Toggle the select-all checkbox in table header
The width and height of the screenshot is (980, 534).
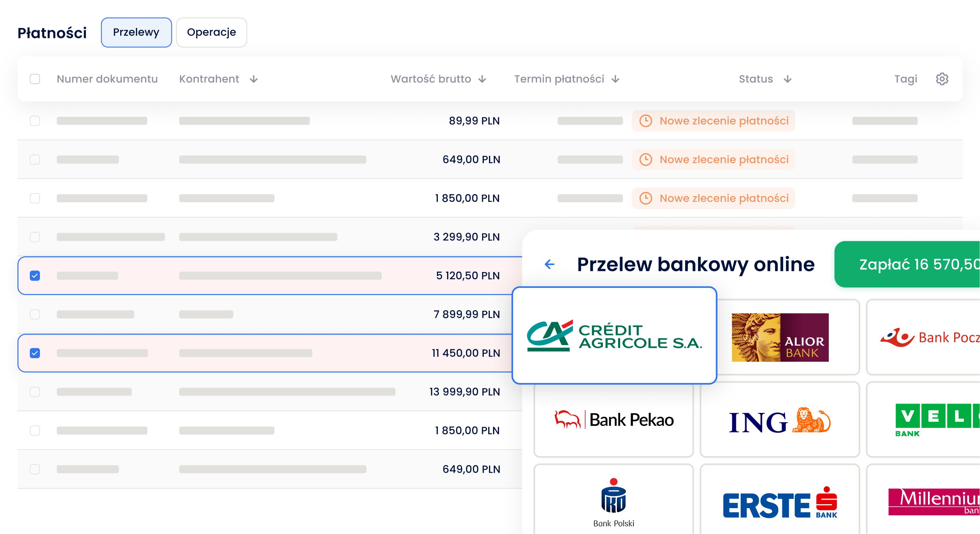(x=35, y=79)
